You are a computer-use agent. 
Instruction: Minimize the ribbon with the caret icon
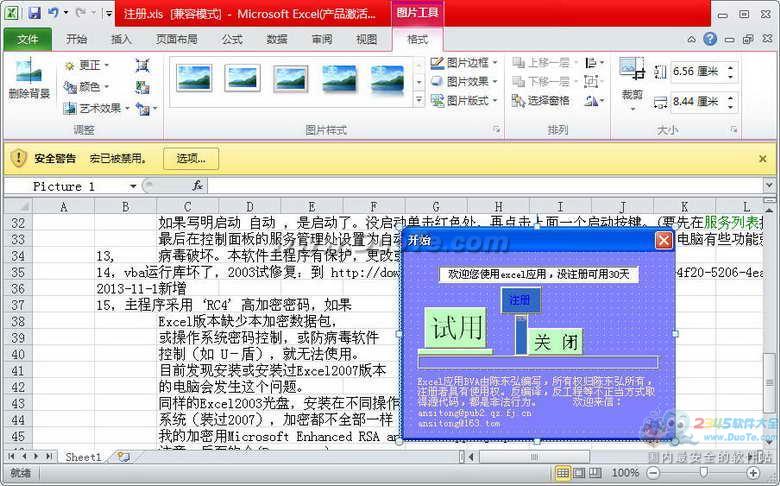pos(691,39)
